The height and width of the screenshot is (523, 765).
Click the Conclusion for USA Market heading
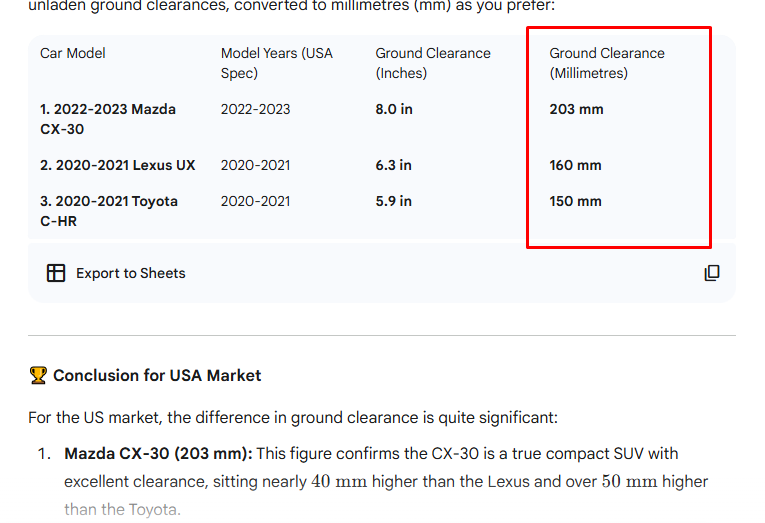click(x=157, y=375)
